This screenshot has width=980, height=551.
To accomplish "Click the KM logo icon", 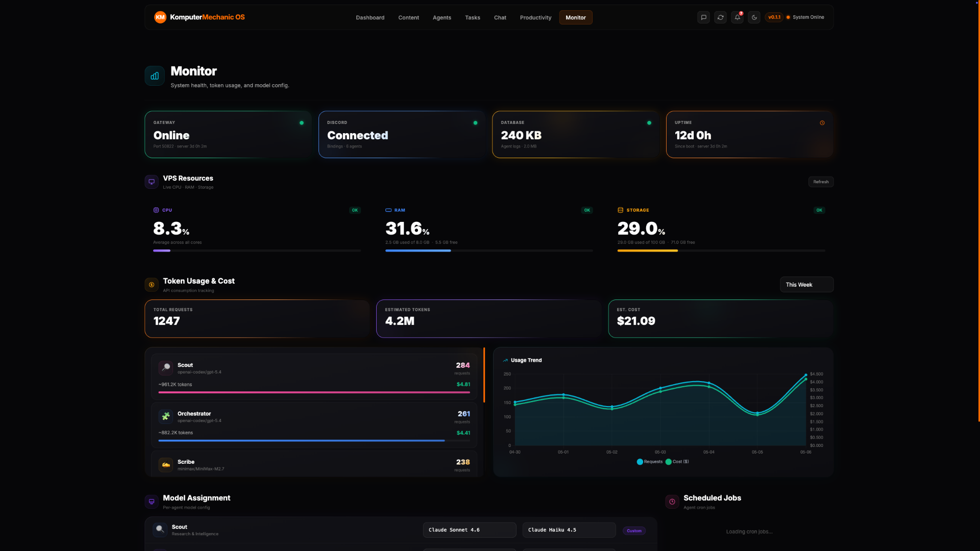I will (x=160, y=17).
